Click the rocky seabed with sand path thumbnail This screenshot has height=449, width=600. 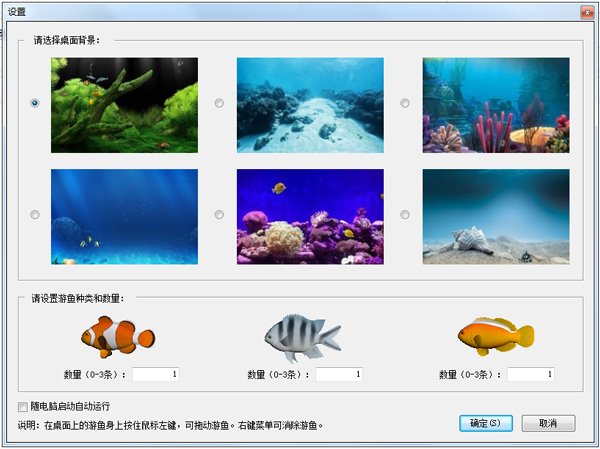pos(310,105)
